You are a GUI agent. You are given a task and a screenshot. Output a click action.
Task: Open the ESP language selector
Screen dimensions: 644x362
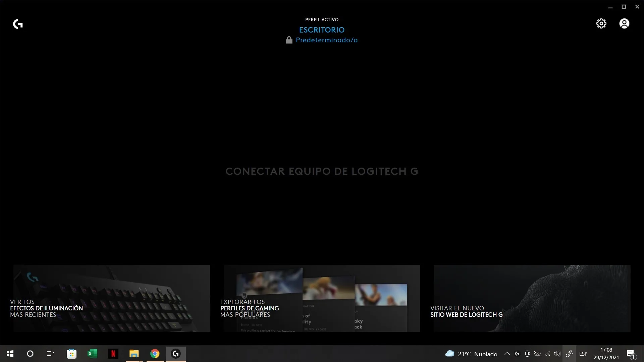point(583,354)
